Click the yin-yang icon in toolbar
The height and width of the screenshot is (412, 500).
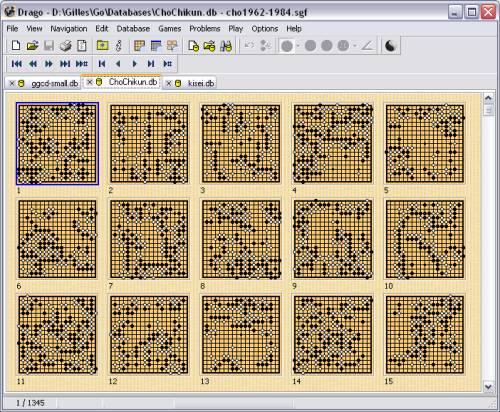pos(390,46)
